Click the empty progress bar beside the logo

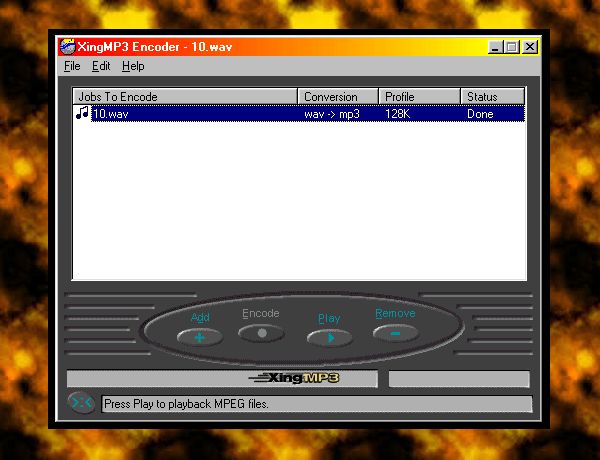coord(458,379)
